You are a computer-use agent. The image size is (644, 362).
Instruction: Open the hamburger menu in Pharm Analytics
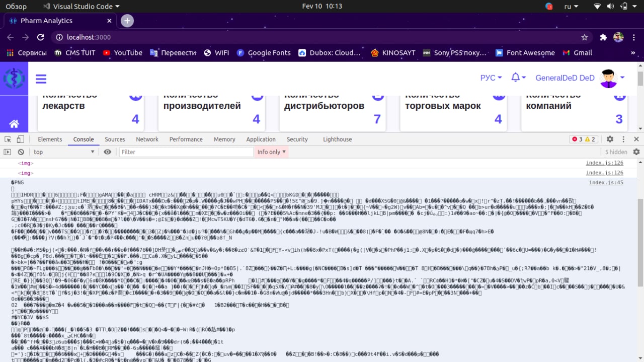[x=41, y=79]
